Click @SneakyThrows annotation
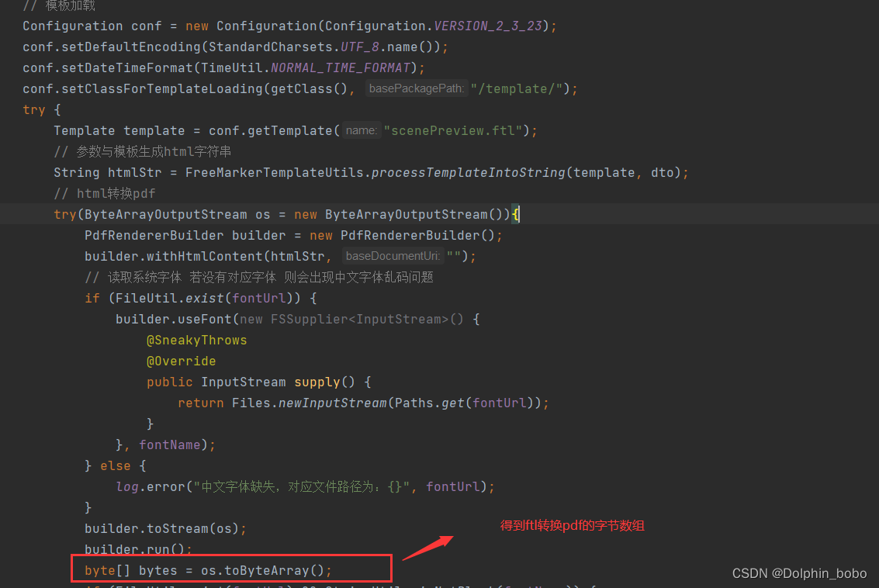 pos(196,341)
